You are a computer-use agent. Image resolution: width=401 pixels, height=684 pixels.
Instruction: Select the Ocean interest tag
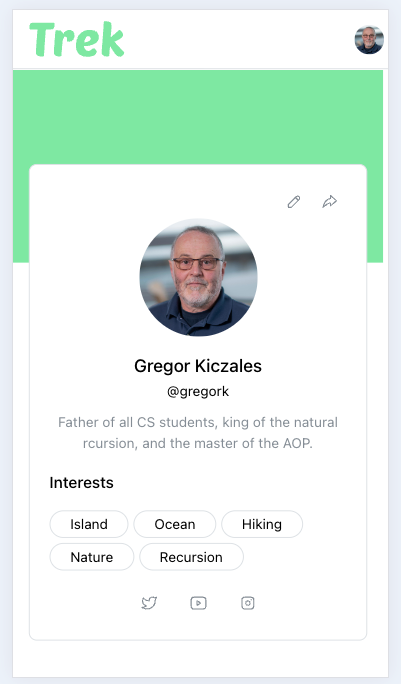(x=175, y=524)
